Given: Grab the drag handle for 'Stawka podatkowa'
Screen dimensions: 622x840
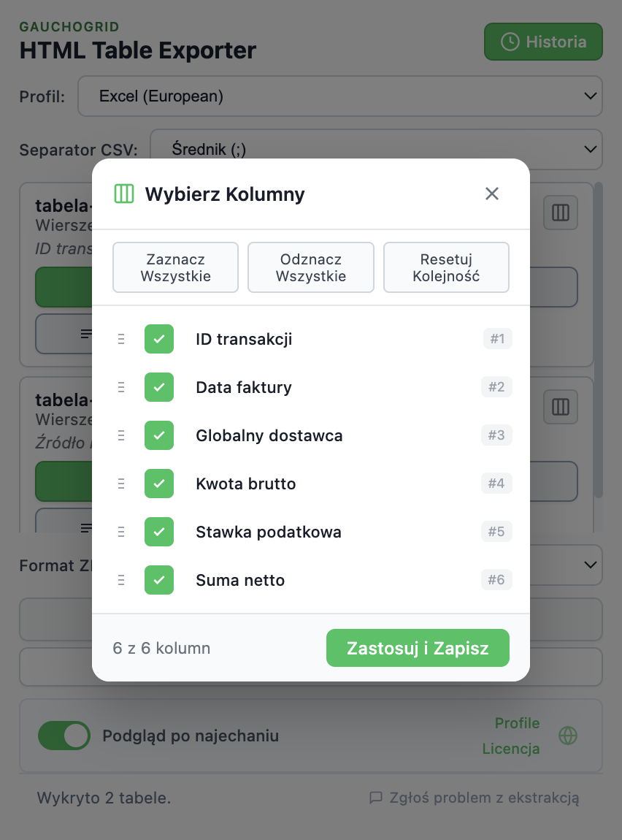Looking at the screenshot, I should [x=121, y=532].
